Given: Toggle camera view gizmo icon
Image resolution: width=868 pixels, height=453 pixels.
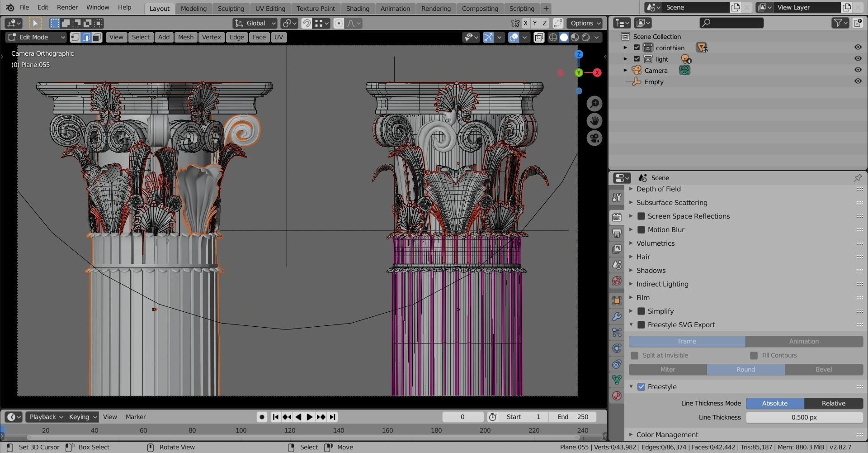Looking at the screenshot, I should point(594,138).
